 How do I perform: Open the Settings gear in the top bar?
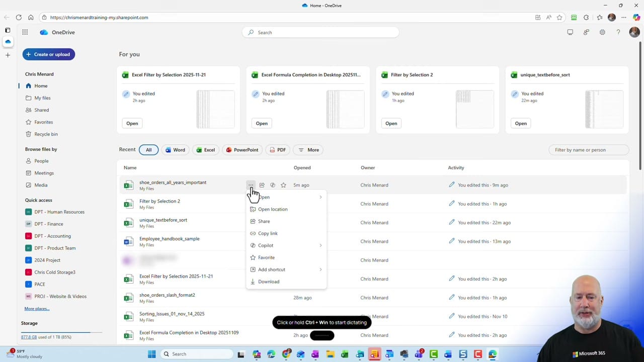coord(602,32)
